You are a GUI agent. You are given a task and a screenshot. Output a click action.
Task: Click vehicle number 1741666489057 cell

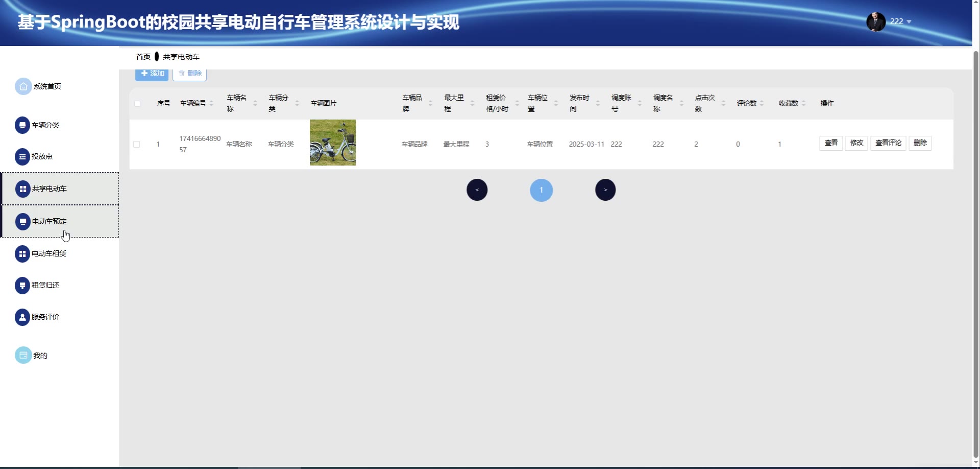pos(200,144)
